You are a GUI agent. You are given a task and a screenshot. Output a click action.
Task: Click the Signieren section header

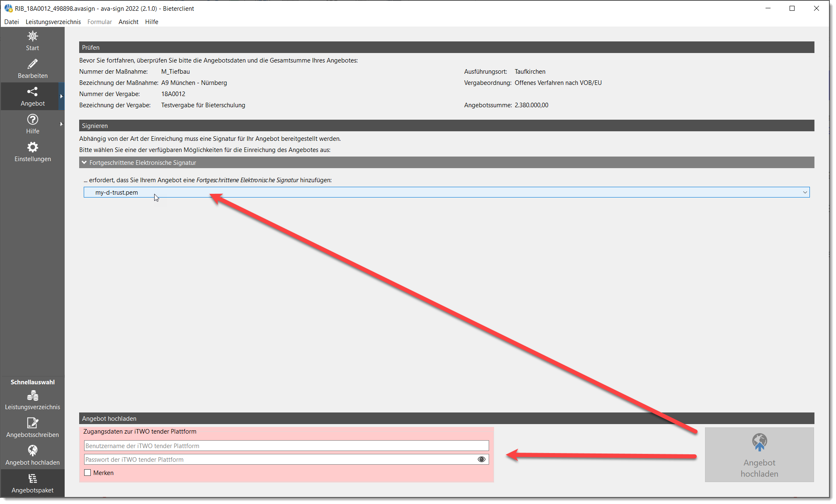[446, 125]
